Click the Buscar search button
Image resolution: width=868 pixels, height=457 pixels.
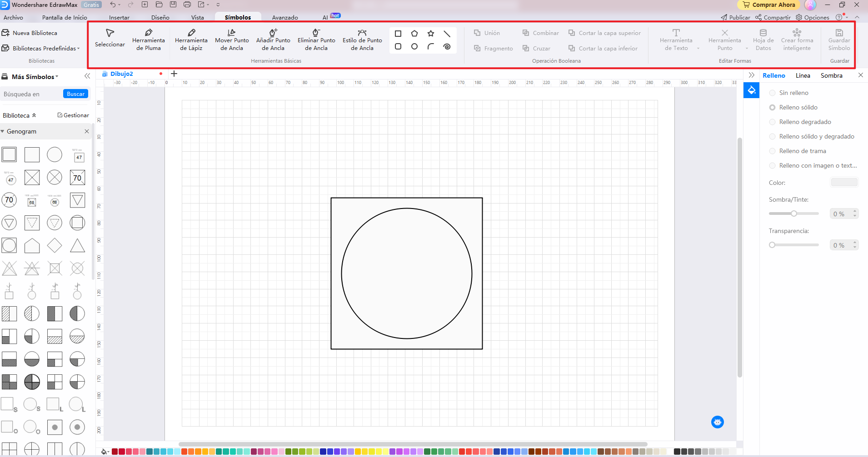75,94
